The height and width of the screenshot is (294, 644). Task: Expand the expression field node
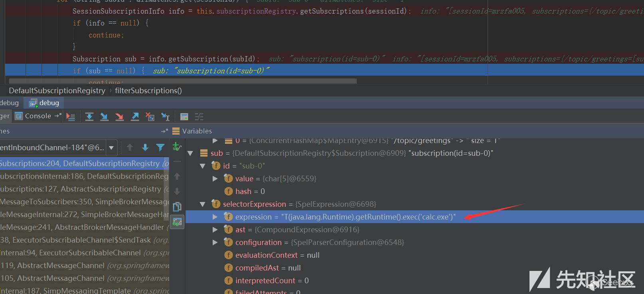tap(215, 217)
